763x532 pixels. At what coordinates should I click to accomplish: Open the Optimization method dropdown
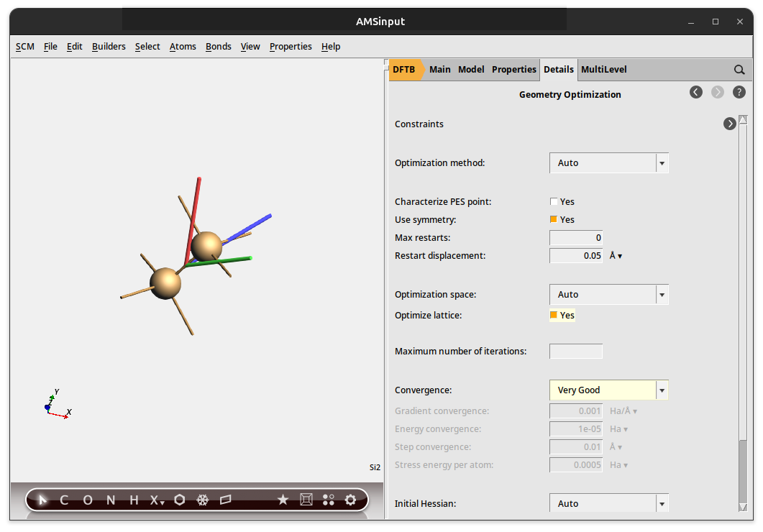tap(661, 163)
